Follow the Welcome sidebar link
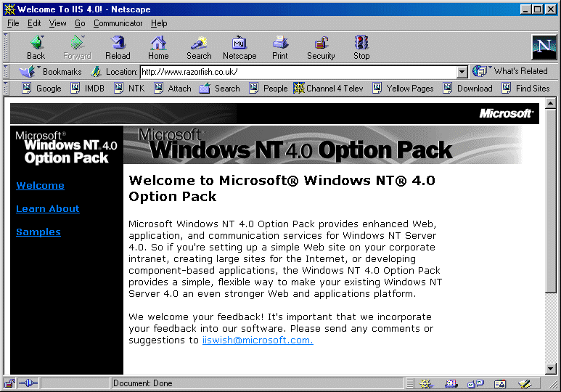561x392 pixels. [41, 185]
